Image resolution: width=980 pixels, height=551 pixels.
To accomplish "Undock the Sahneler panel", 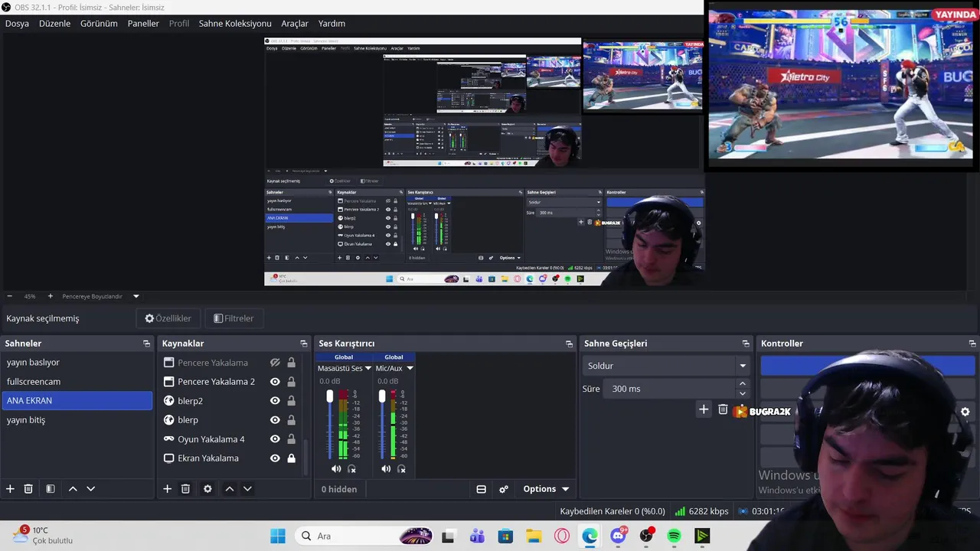I will [146, 344].
